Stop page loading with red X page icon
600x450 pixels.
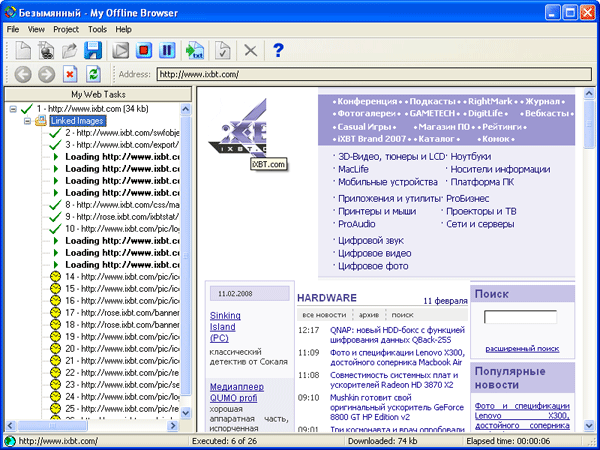[70, 74]
